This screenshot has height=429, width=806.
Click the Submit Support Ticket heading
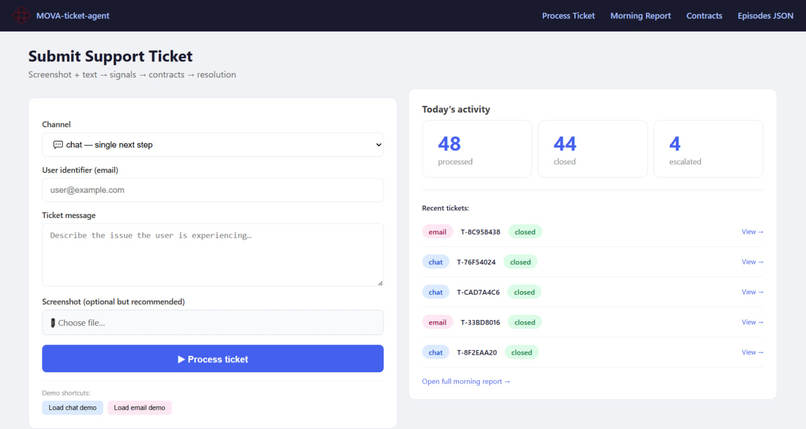pos(111,56)
